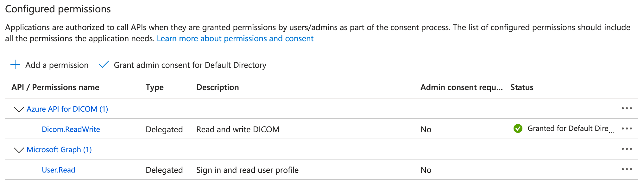
Task: Click the Admin consent required column header
Action: click(x=461, y=88)
